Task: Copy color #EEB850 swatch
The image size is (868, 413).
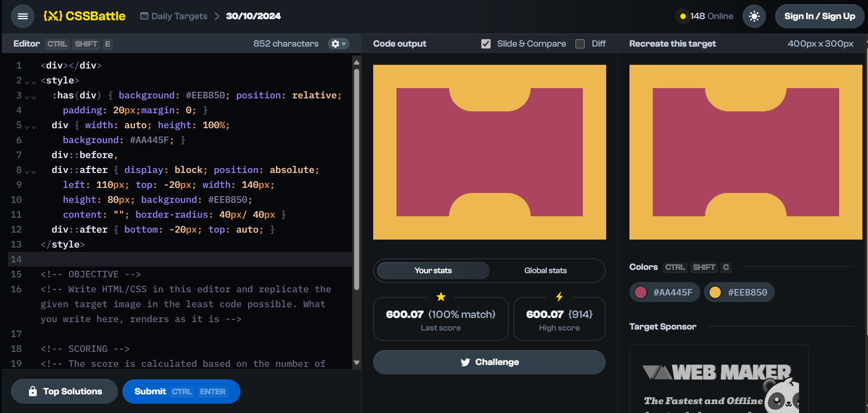Action: pyautogui.click(x=739, y=292)
